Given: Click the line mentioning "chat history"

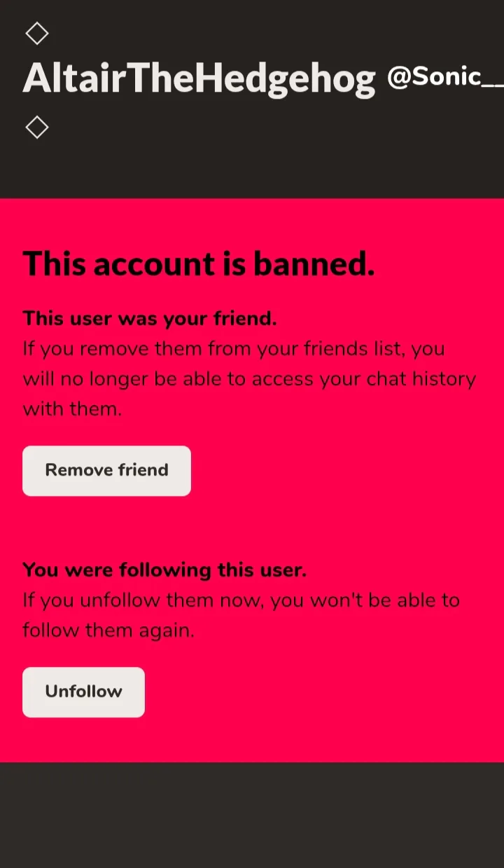Looking at the screenshot, I should [x=249, y=379].
